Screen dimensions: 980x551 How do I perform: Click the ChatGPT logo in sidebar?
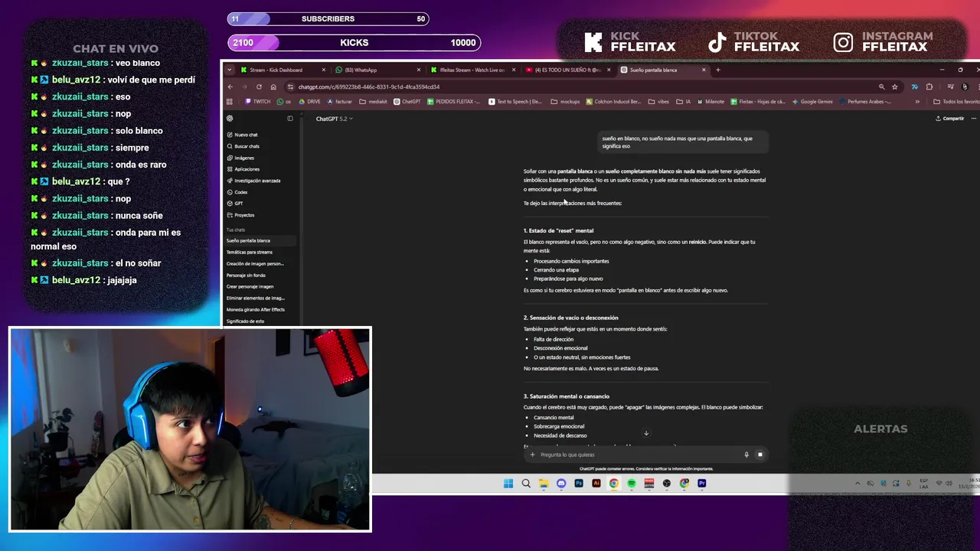pyautogui.click(x=230, y=119)
